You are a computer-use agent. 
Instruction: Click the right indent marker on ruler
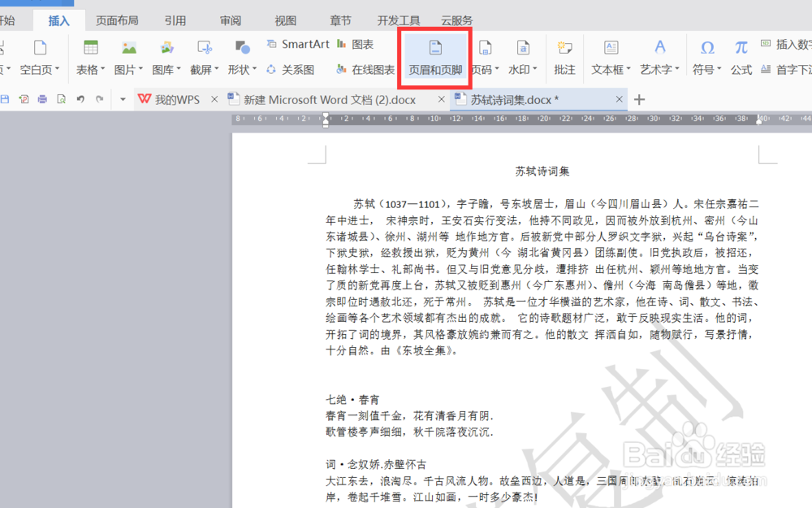click(x=758, y=120)
